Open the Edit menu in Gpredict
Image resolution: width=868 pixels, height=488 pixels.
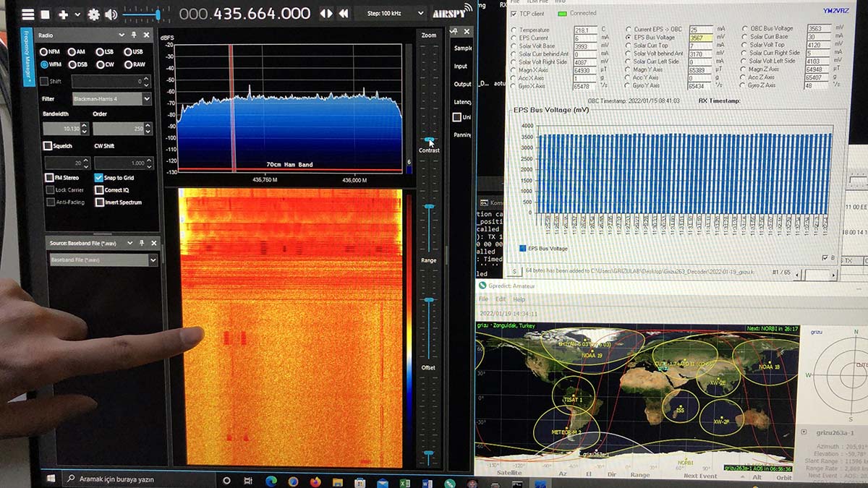pos(501,299)
